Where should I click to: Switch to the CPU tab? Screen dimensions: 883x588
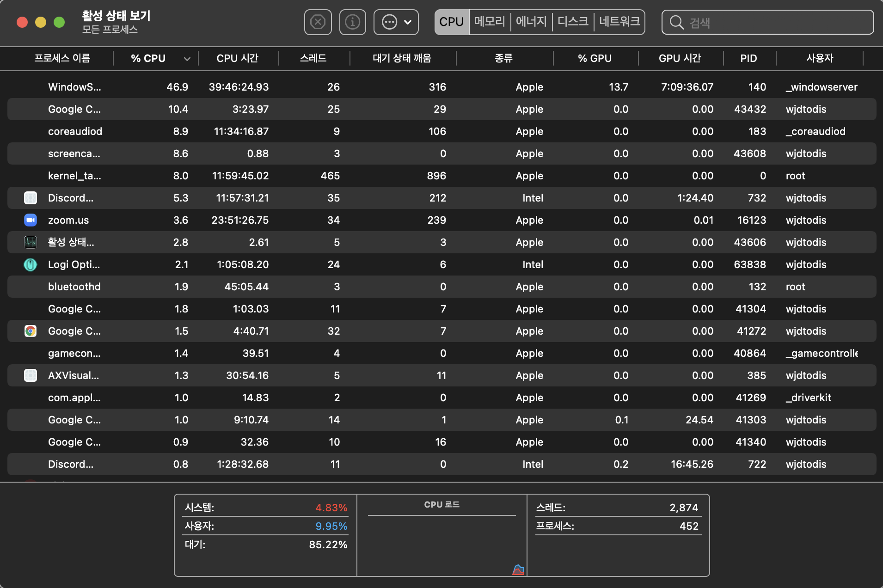(452, 22)
